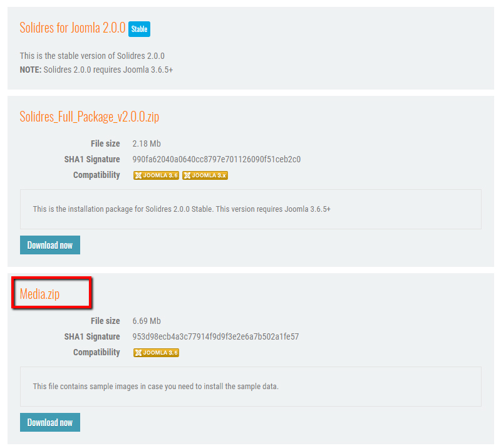Click the SHA1 Signature label under Media.zip
The width and height of the screenshot is (501, 448).
point(91,336)
